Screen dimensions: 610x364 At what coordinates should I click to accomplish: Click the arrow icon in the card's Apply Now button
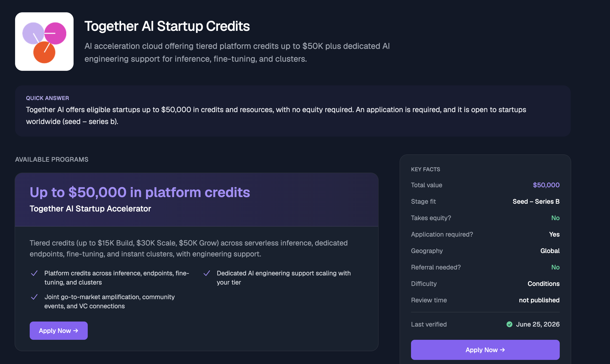pyautogui.click(x=76, y=331)
